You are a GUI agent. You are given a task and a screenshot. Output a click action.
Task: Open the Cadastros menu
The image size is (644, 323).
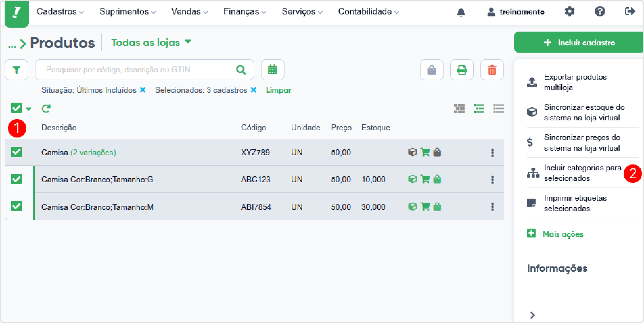click(x=60, y=12)
